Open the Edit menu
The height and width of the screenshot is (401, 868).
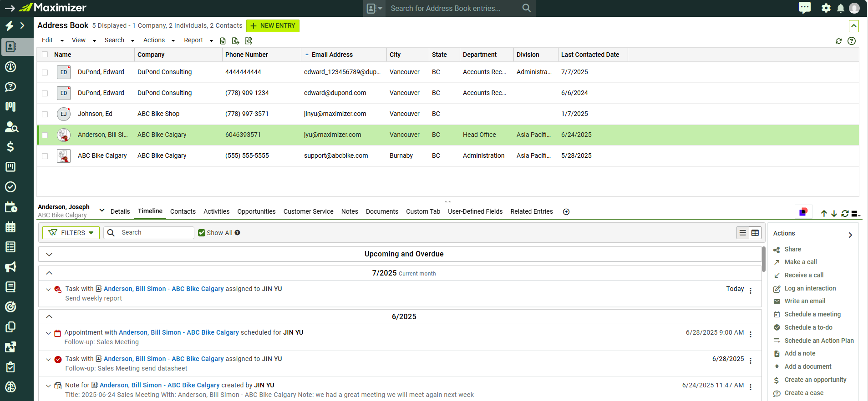pos(52,40)
